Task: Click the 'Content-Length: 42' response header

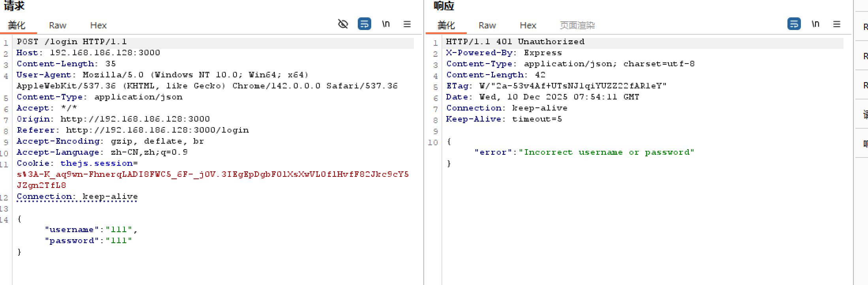Action: tap(496, 75)
